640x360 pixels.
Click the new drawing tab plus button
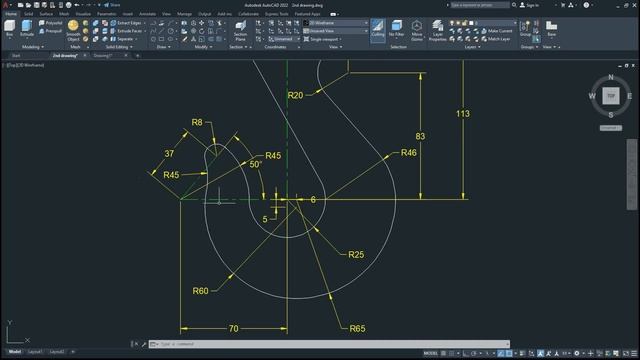(x=138, y=56)
